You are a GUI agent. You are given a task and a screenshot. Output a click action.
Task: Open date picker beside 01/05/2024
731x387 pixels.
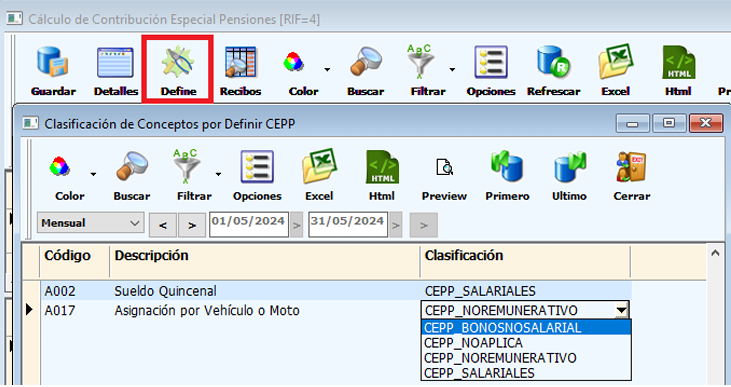297,225
